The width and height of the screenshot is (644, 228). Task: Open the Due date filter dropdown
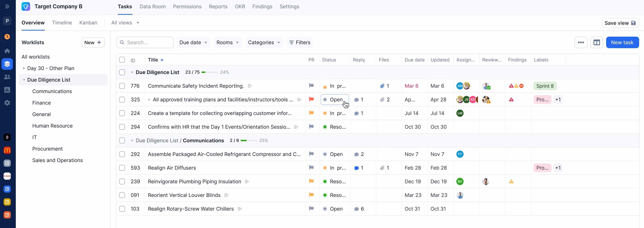point(193,43)
